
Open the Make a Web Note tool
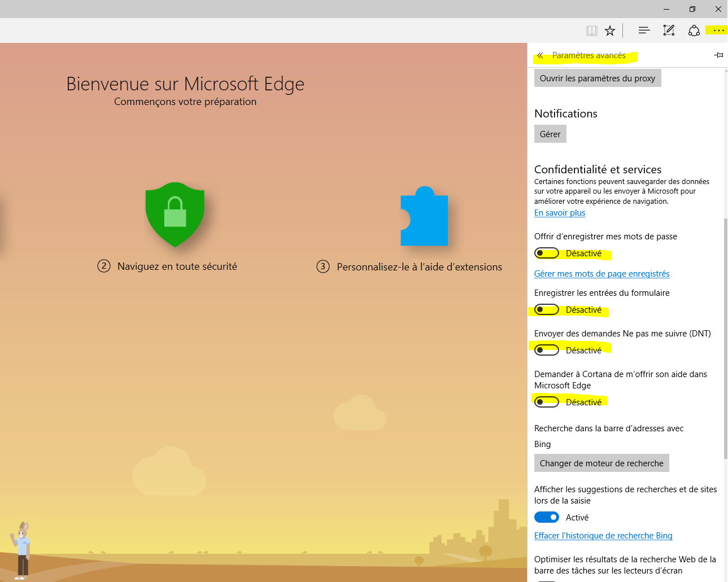tap(669, 30)
